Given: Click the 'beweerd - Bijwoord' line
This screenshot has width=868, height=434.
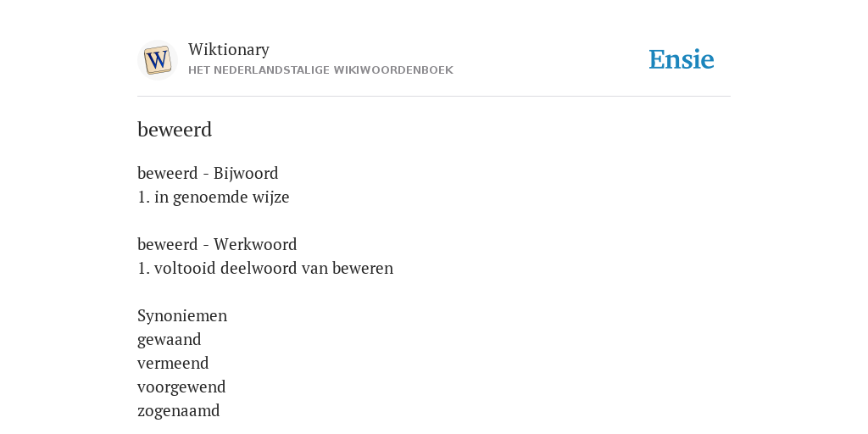Looking at the screenshot, I should 208,173.
